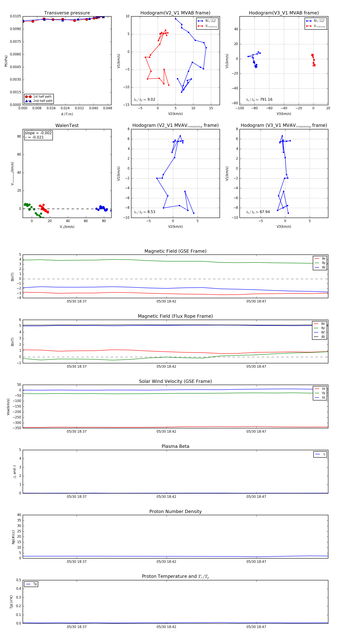Click the V remaining legend entry in V3_V1 MVAB hodogram
Viewport: 351px width, 644px height.
(316, 26)
